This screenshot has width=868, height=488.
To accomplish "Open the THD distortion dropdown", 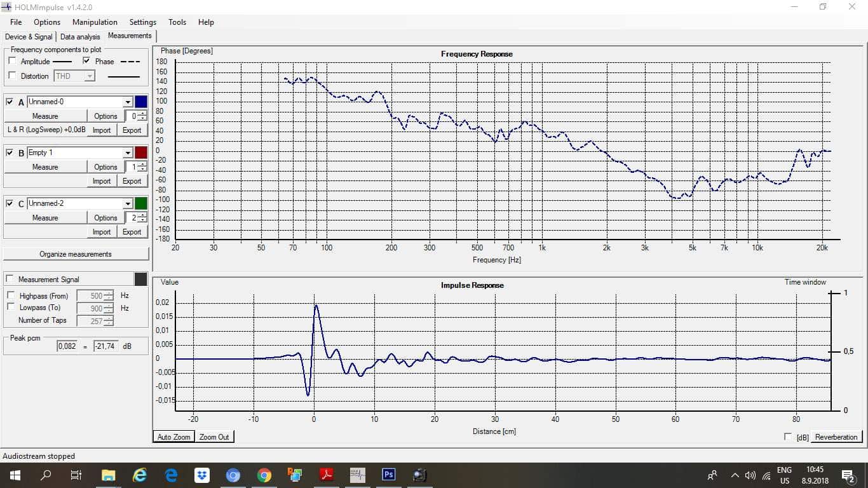I will click(90, 76).
